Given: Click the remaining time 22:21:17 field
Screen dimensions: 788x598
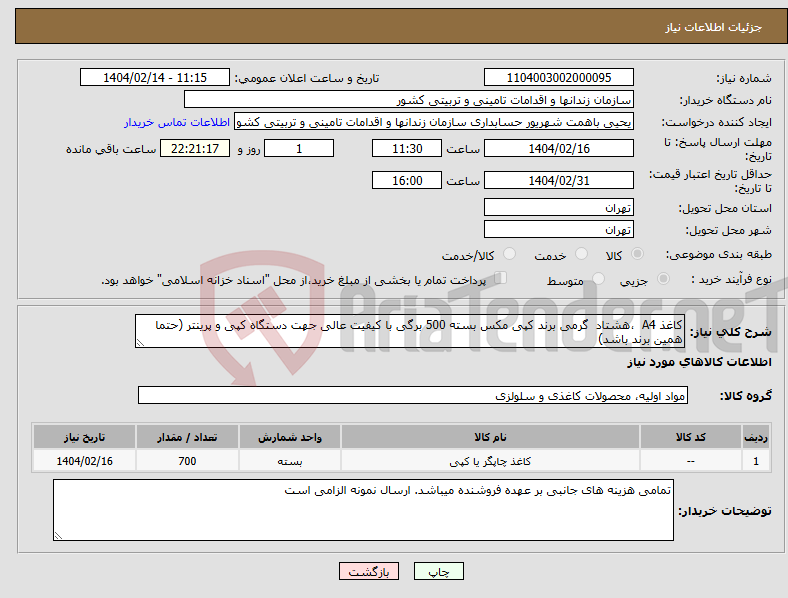Looking at the screenshot, I should (195, 148).
